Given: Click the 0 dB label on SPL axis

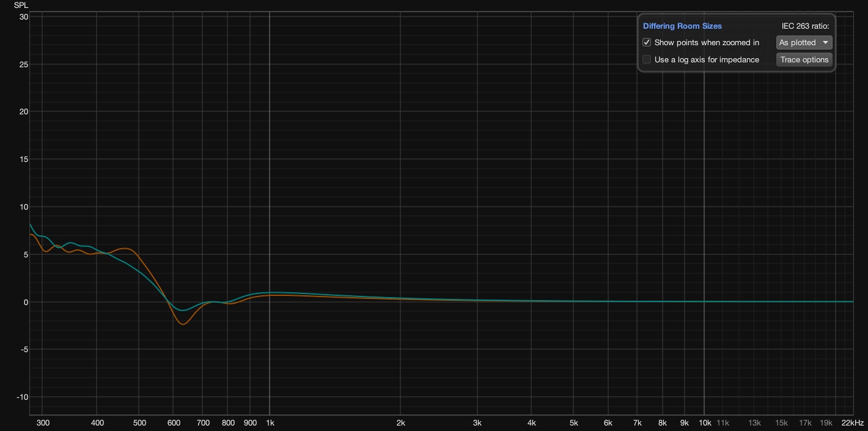Looking at the screenshot, I should (26, 302).
